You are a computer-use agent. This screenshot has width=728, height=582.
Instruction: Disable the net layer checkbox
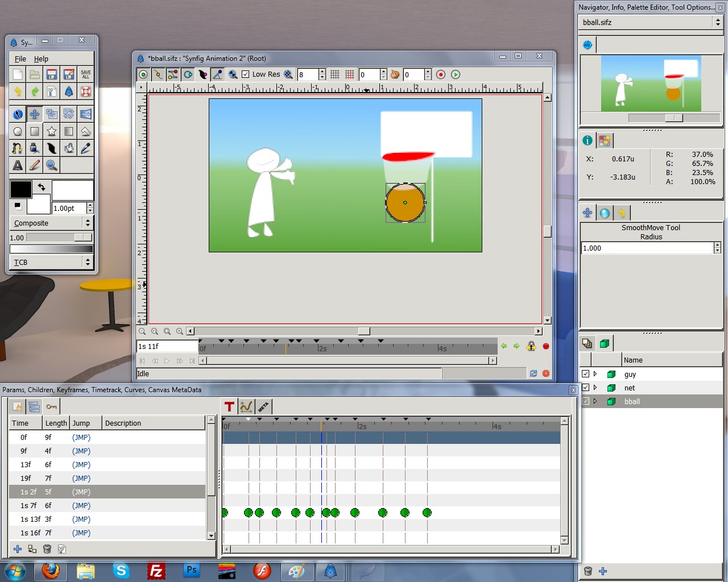(x=585, y=388)
